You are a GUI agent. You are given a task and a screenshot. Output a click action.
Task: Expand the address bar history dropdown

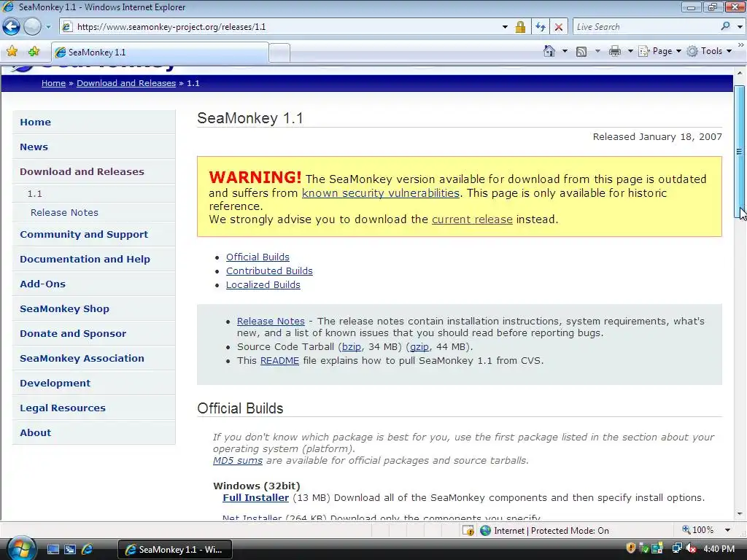point(505,27)
